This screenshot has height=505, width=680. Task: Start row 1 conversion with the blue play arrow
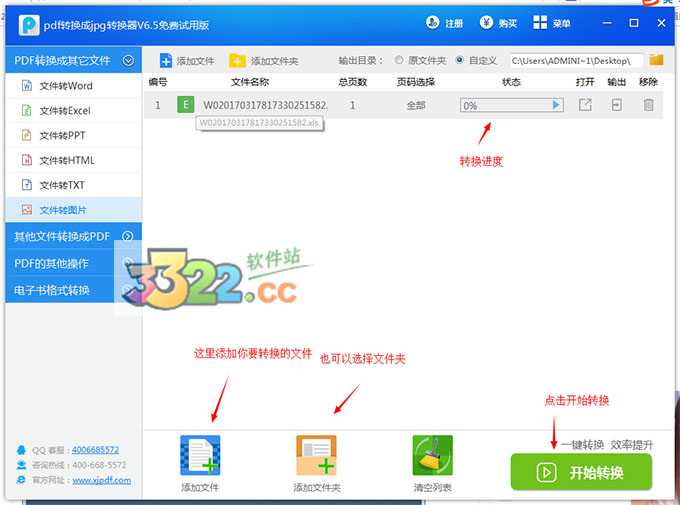point(556,105)
